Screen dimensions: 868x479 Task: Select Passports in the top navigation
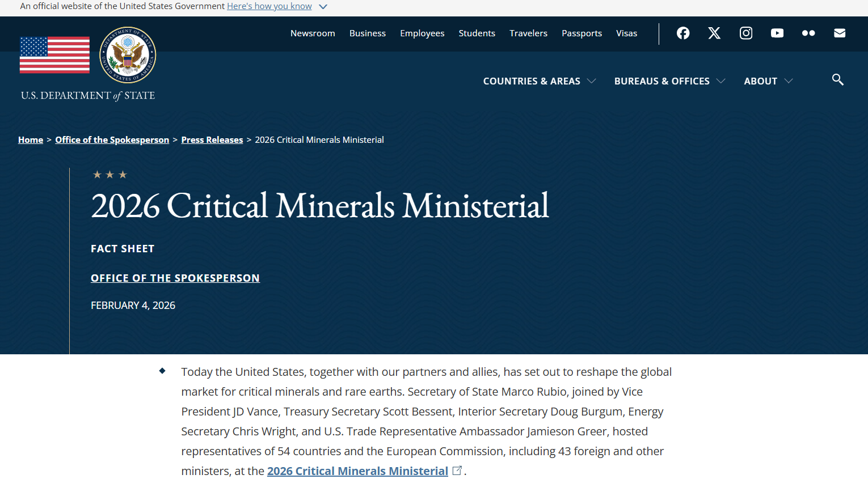tap(582, 33)
